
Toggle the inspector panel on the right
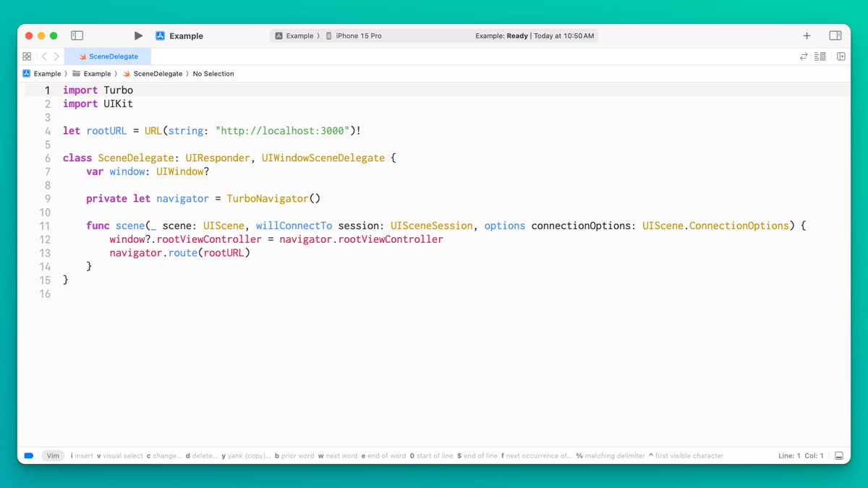(x=835, y=35)
